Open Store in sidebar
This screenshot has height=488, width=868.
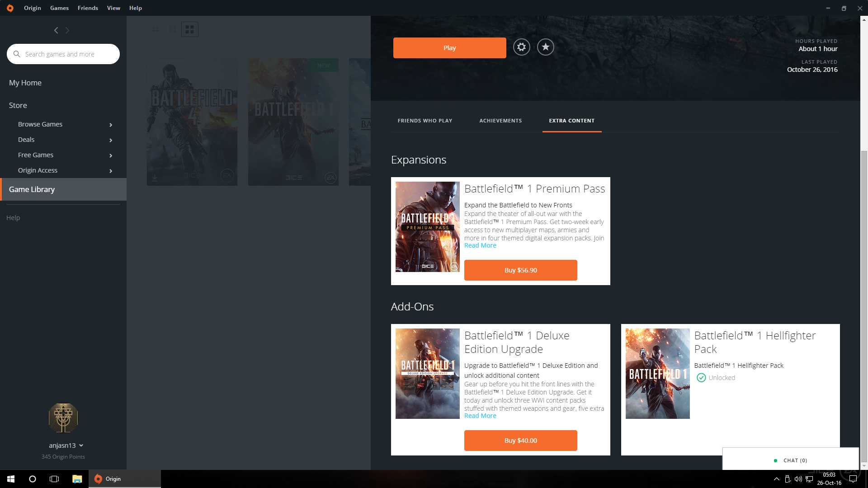coord(18,105)
